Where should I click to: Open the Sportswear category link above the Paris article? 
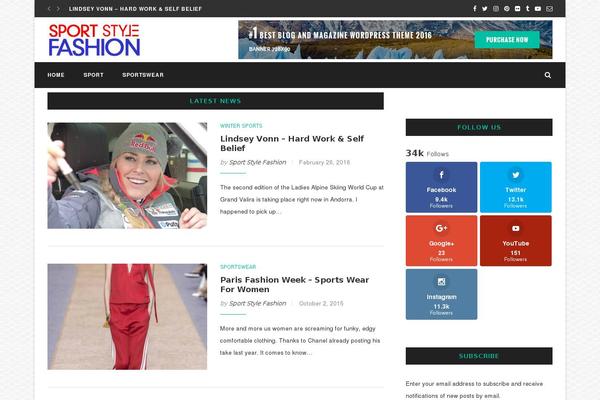pos(238,267)
